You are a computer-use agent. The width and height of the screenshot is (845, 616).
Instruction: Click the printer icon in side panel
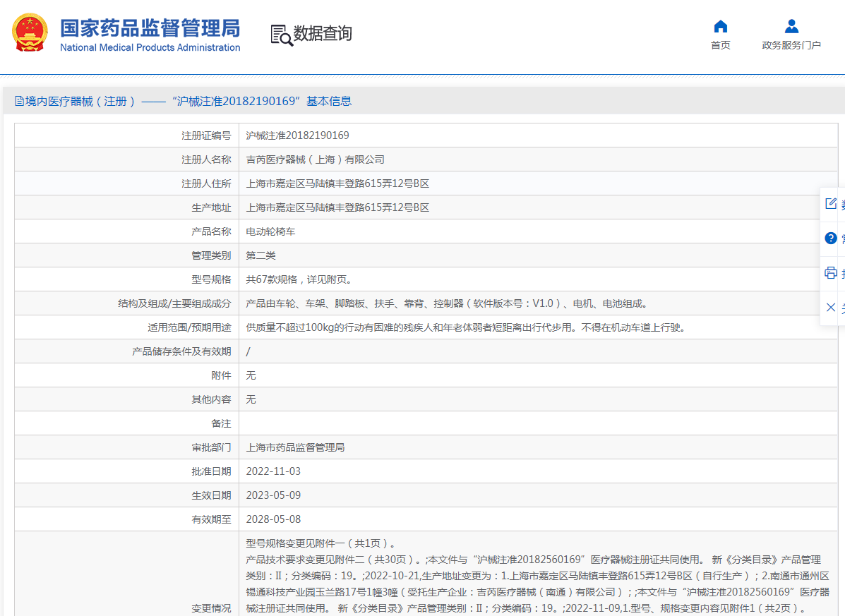[x=830, y=273]
